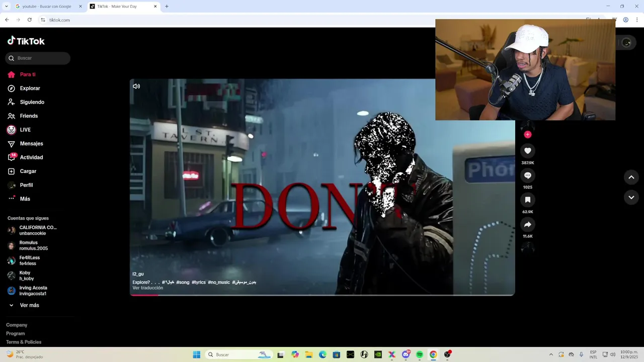Reload the page in Chrome
Image resolution: width=644 pixels, height=362 pixels.
[30, 20]
